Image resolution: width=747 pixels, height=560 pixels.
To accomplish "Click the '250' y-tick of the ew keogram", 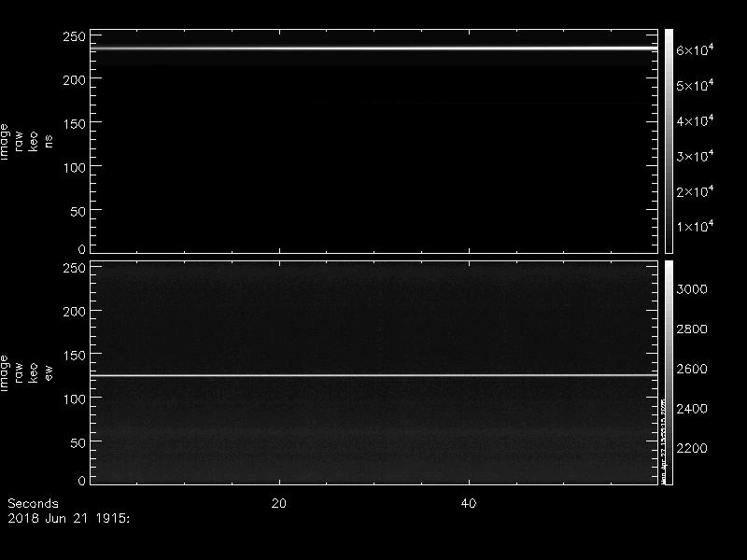I will click(x=75, y=268).
